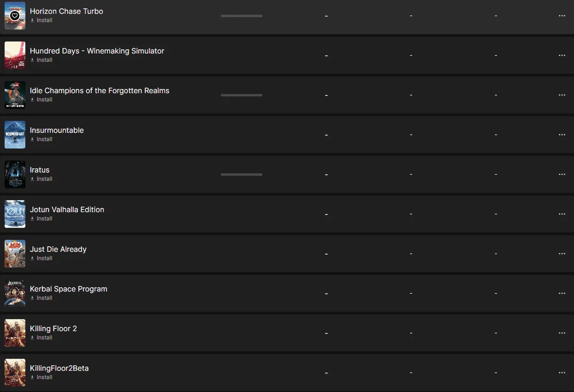
Task: Click Jotun Valhalla Edition cover thumbnail
Action: 15,214
